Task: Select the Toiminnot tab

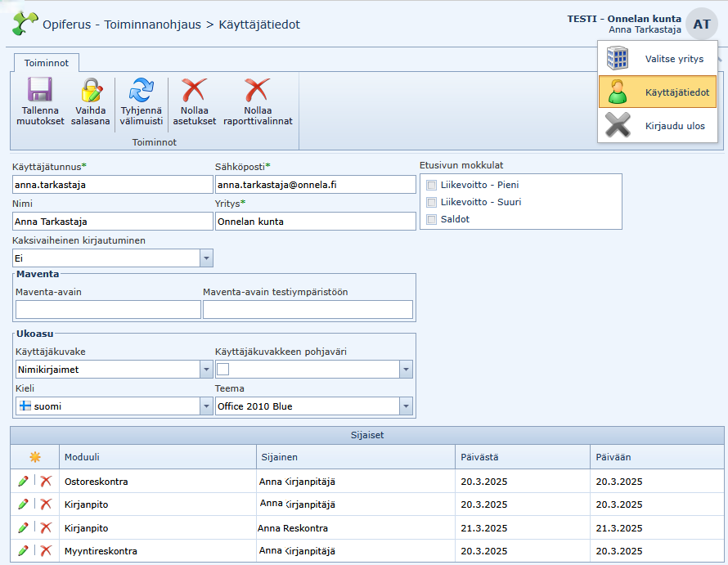Action: pyautogui.click(x=47, y=63)
